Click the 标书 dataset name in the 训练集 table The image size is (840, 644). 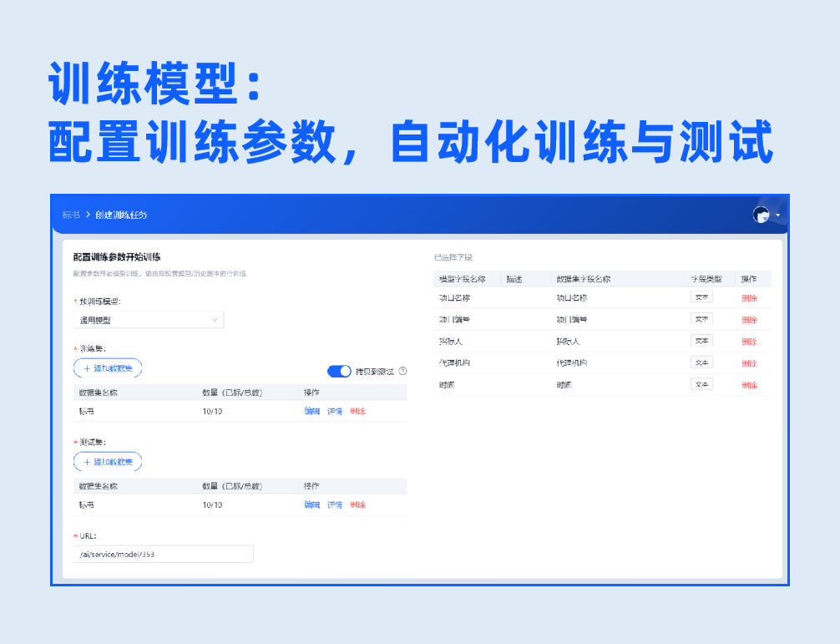87,412
